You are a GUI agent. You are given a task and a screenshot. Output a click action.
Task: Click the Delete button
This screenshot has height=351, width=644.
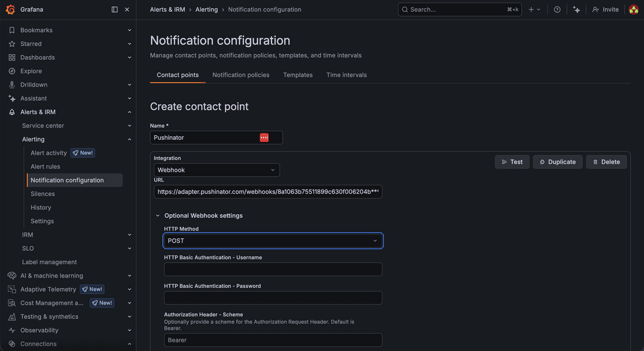pos(606,162)
